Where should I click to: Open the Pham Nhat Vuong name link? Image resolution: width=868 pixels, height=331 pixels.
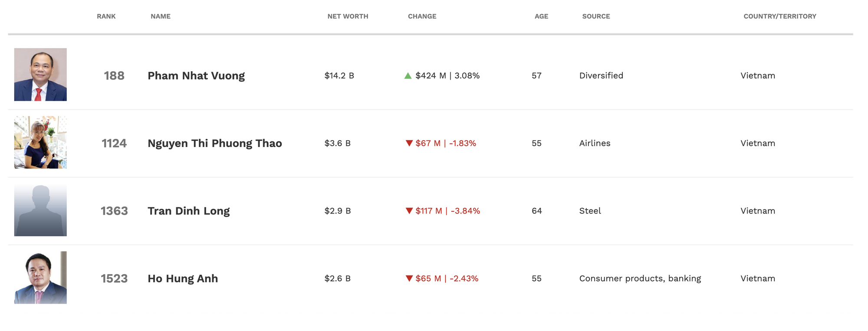click(196, 76)
